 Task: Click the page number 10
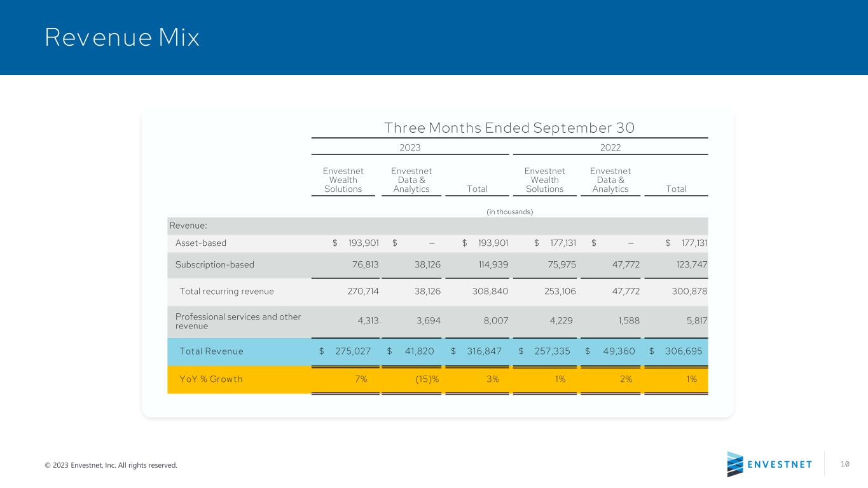845,464
